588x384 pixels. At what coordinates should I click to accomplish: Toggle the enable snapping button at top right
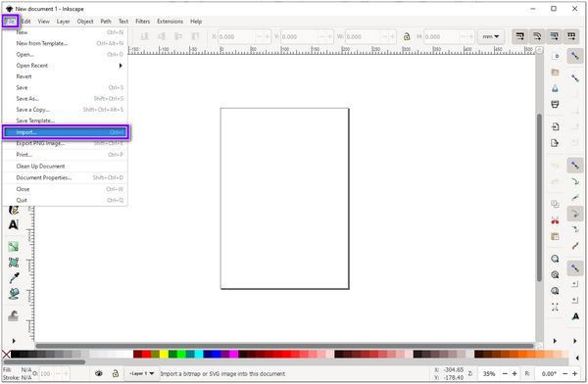point(575,56)
